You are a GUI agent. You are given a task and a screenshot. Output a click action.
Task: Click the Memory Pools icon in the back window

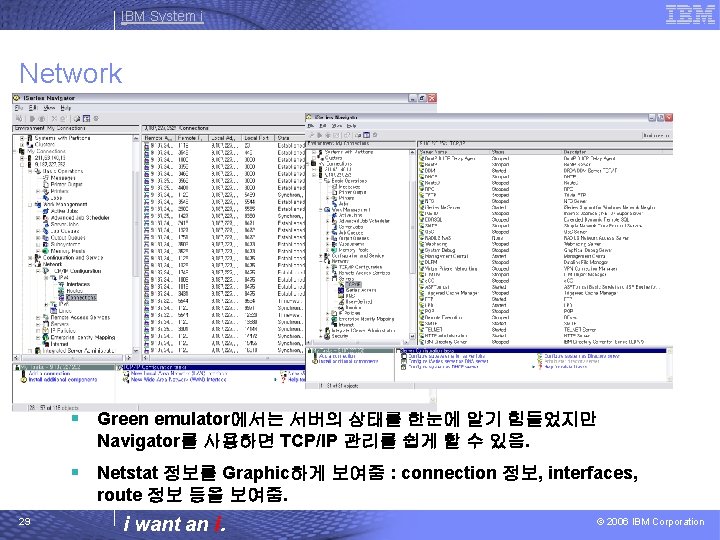[46, 251]
